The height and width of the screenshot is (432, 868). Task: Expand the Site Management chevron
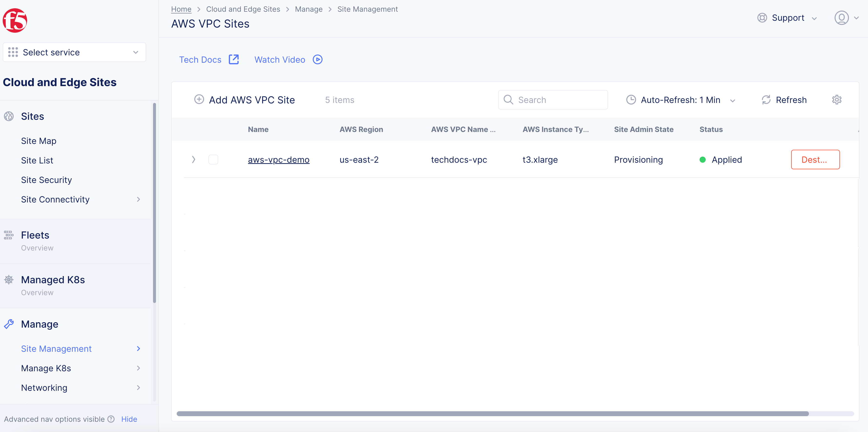tap(138, 349)
